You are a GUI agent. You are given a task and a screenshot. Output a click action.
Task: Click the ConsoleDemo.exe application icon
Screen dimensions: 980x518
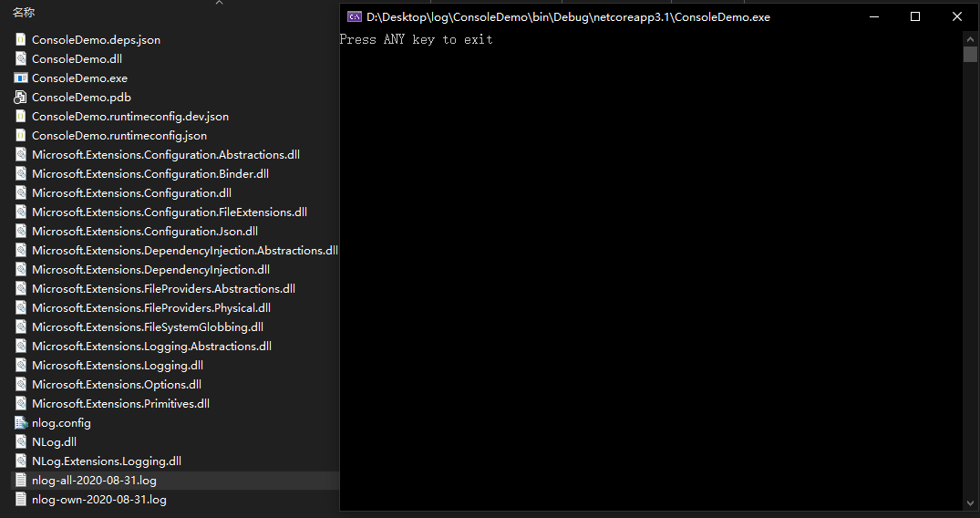tap(21, 78)
